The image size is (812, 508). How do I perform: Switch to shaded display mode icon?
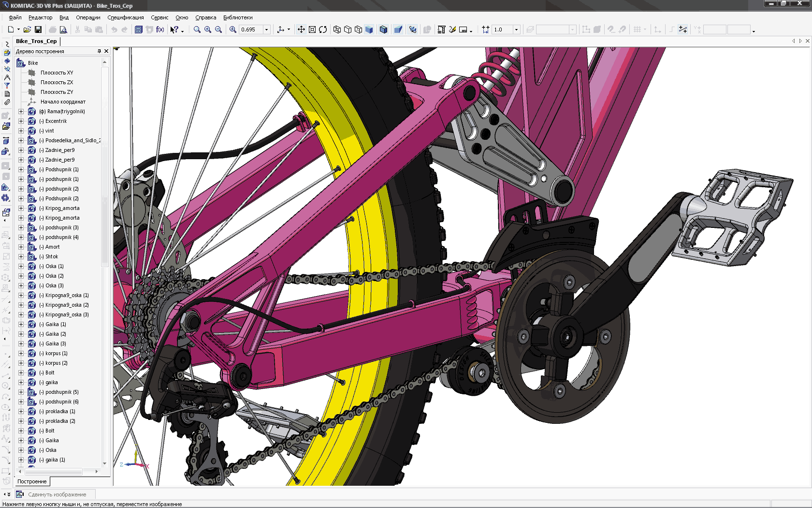(369, 30)
